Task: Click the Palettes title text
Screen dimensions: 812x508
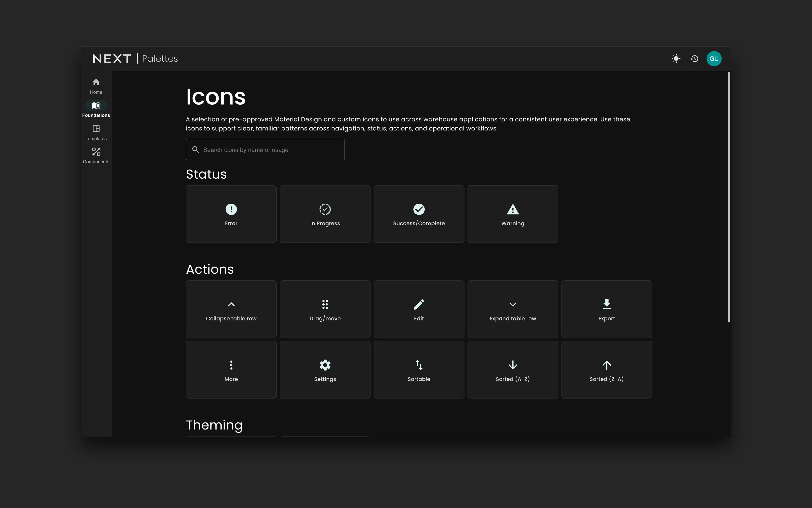Action: pos(160,59)
